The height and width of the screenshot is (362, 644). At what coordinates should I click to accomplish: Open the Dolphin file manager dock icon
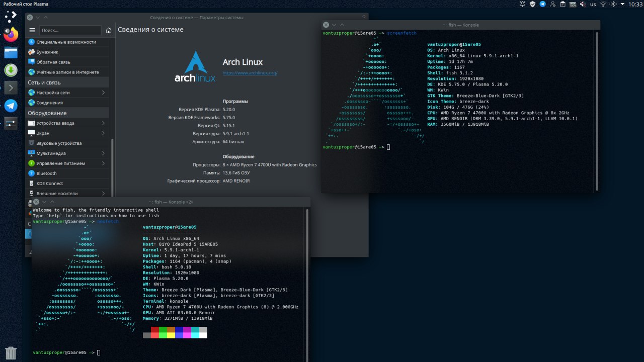pos(11,52)
